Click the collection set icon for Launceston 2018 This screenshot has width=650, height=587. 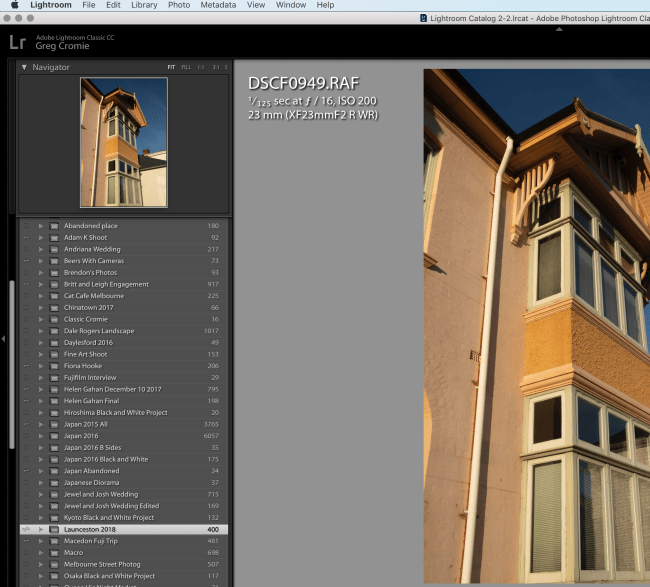tap(54, 529)
